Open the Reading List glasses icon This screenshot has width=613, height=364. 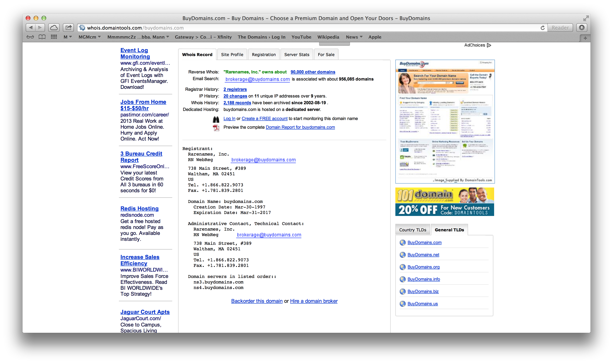(x=30, y=37)
